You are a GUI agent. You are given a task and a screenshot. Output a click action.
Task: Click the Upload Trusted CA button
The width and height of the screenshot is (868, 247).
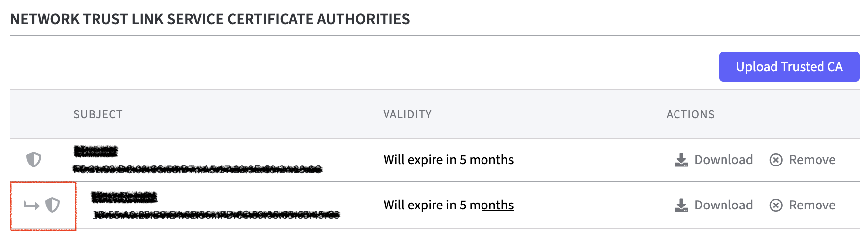click(789, 67)
